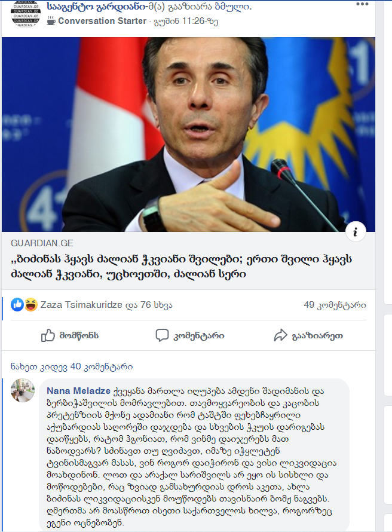The width and height of the screenshot is (392, 532).
Task: Click the კომენტარი comment button
Action: 190,335
